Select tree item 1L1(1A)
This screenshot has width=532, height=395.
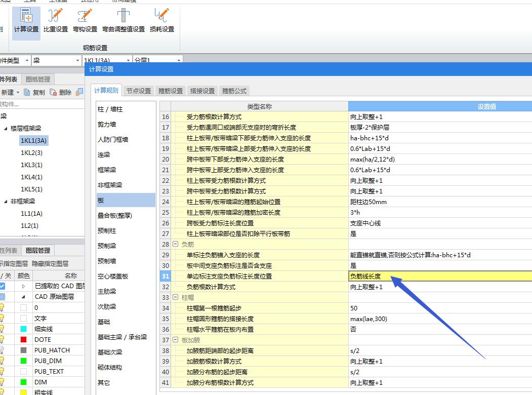[31, 213]
